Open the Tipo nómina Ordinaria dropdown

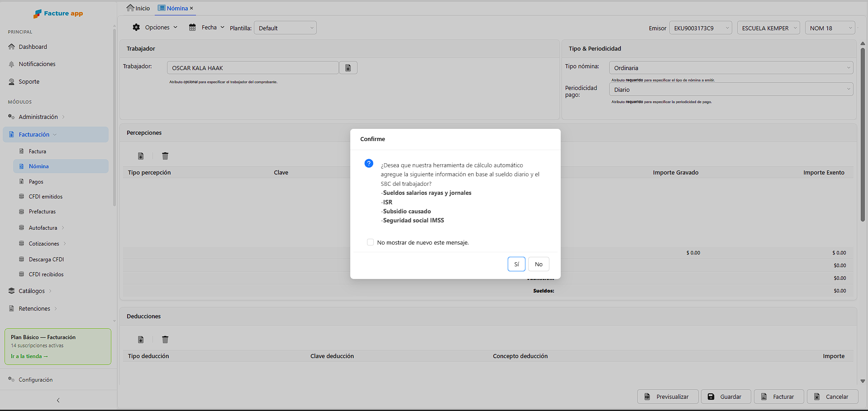point(731,68)
